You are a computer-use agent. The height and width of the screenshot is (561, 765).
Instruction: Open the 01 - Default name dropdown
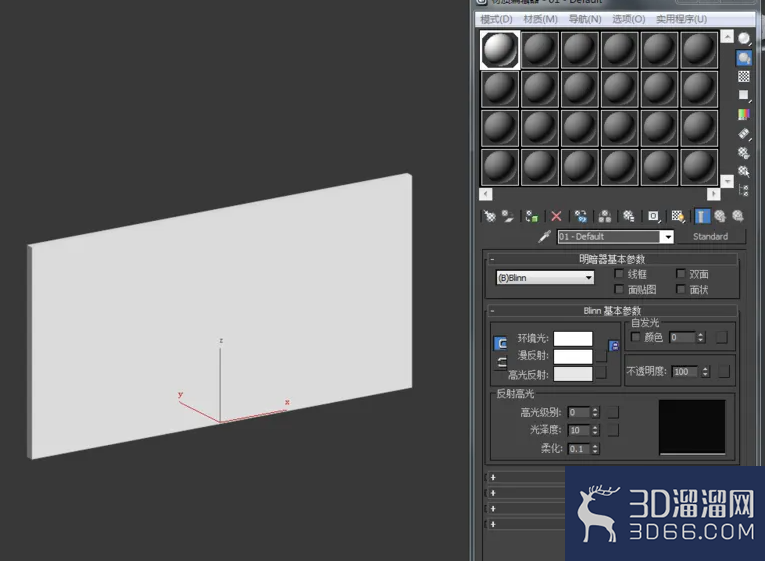pyautogui.click(x=668, y=237)
